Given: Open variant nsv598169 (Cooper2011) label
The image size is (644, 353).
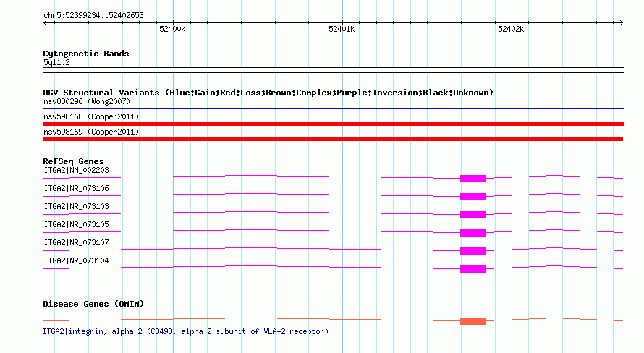Looking at the screenshot, I should tap(91, 132).
